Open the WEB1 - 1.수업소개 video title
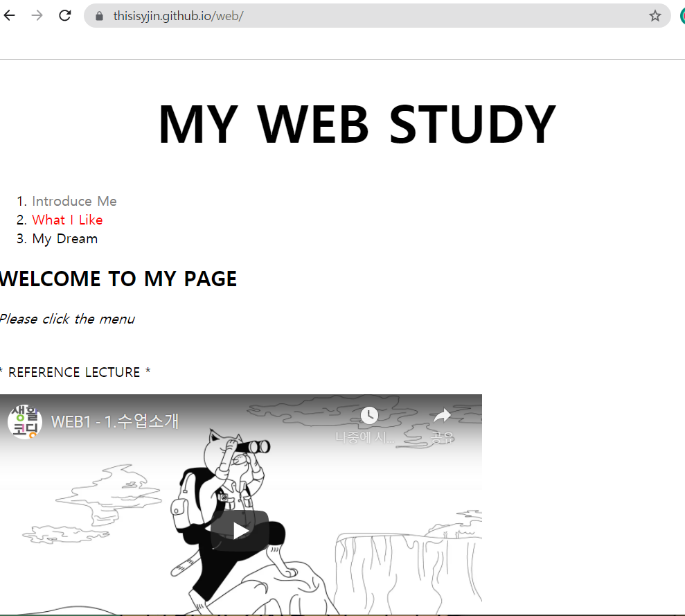Viewport: 685px width, 616px height. click(115, 421)
